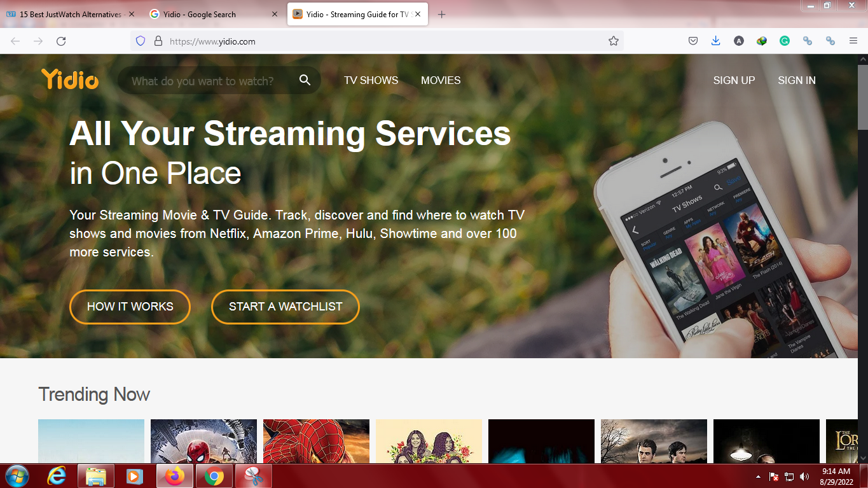This screenshot has height=488, width=868.
Task: Close the Google Search tab
Action: 275,14
